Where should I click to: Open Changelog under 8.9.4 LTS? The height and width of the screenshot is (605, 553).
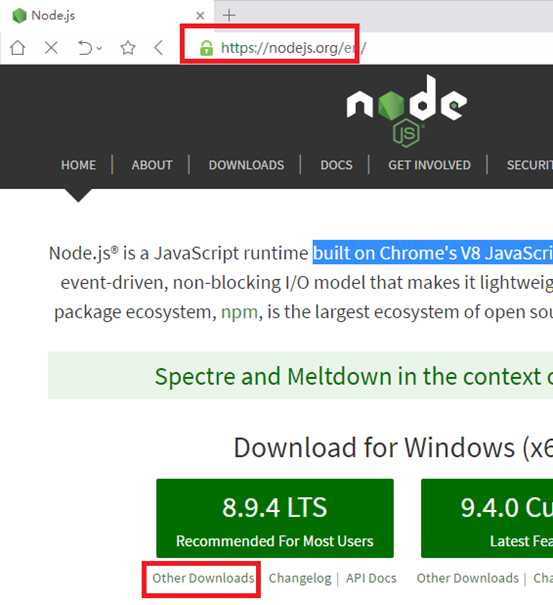(x=300, y=578)
